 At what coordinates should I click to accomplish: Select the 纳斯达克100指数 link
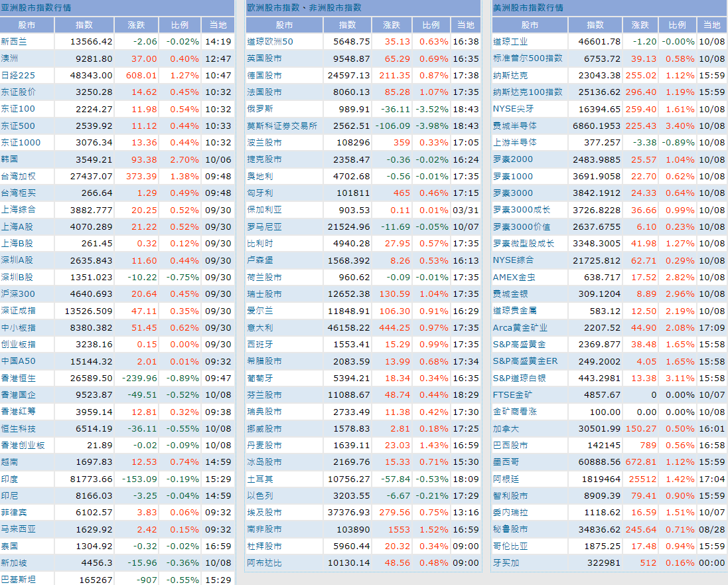(528, 92)
